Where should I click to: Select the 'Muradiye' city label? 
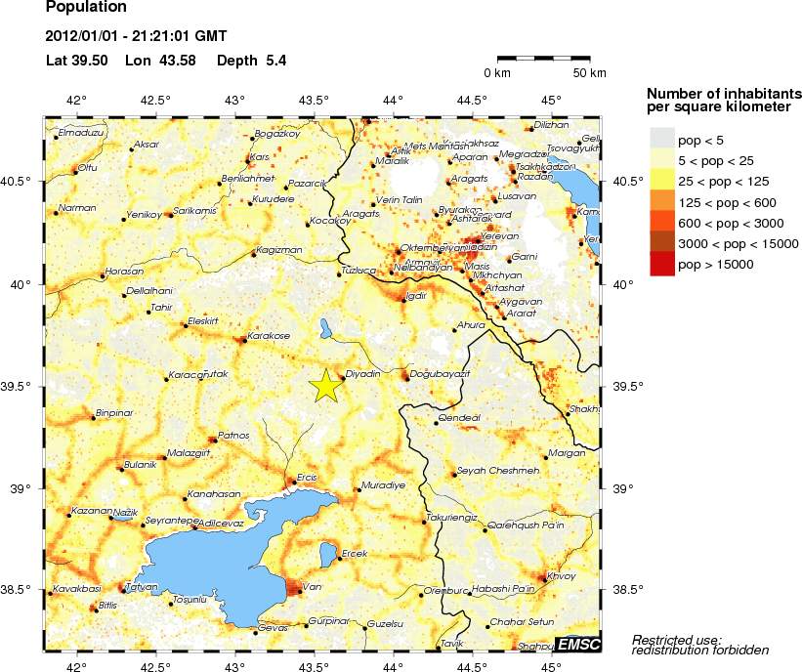click(x=383, y=485)
